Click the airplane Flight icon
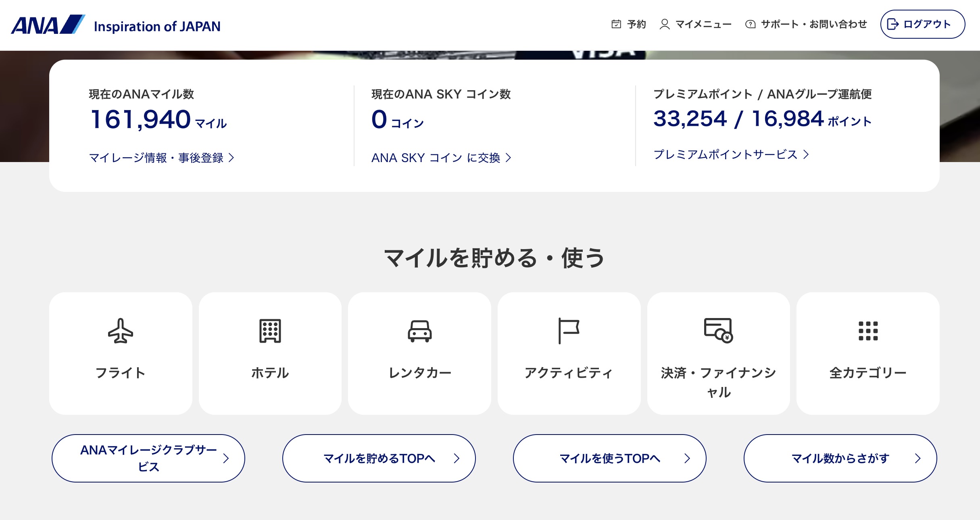 [x=120, y=331]
